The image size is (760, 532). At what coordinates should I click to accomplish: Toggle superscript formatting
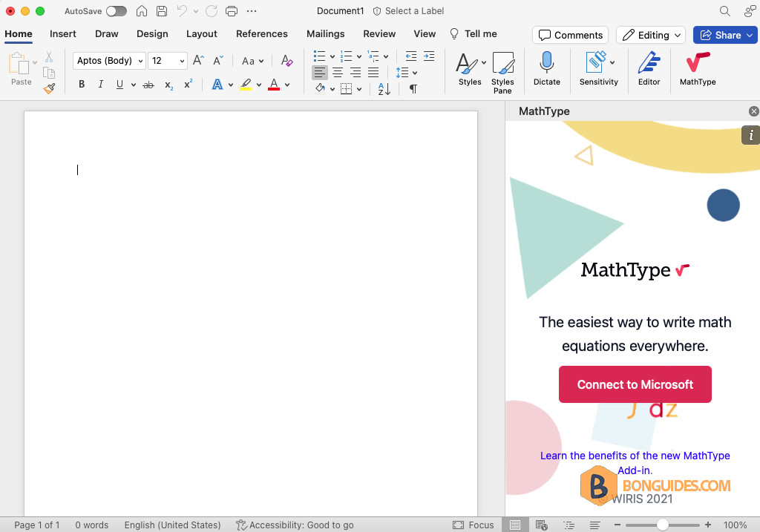[x=188, y=85]
